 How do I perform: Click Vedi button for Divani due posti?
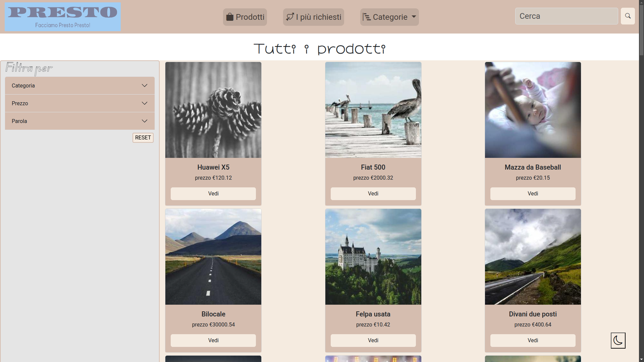[x=533, y=341]
